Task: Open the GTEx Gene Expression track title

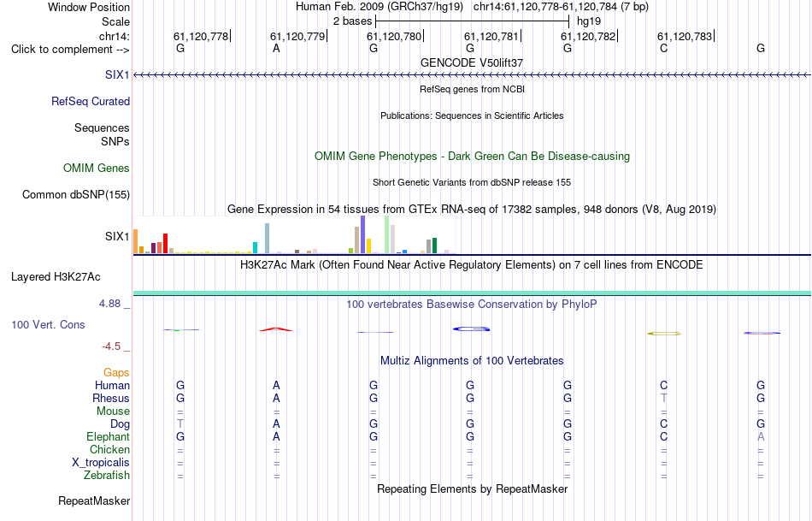Action: [x=472, y=210]
